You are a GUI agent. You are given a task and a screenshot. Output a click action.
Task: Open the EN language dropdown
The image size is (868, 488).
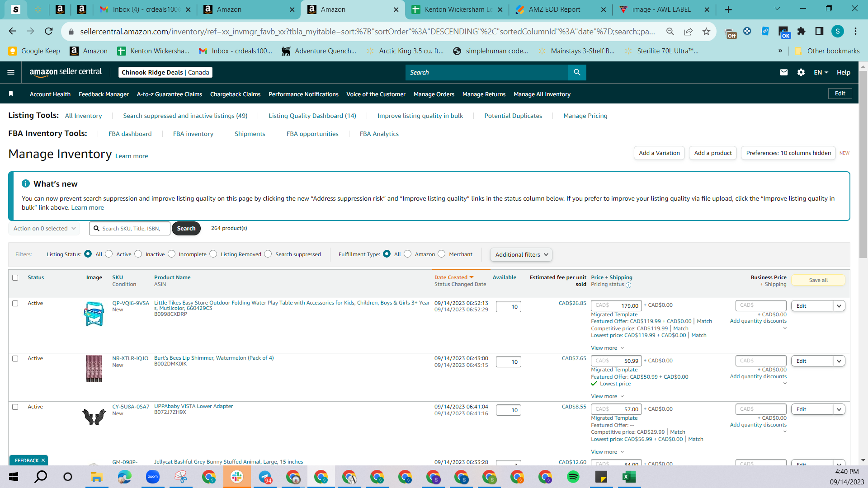point(821,72)
